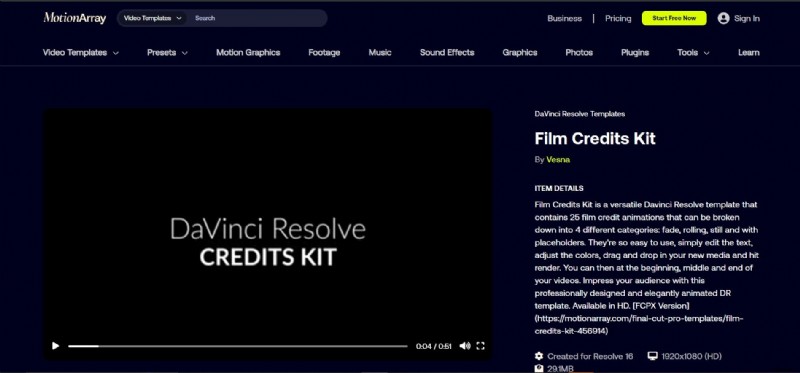The image size is (800, 373).
Task: Mute the video with the speaker icon
Action: pos(464,346)
